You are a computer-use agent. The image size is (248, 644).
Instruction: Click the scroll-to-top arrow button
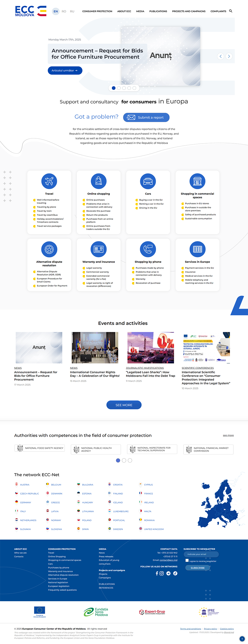pyautogui.click(x=242, y=639)
